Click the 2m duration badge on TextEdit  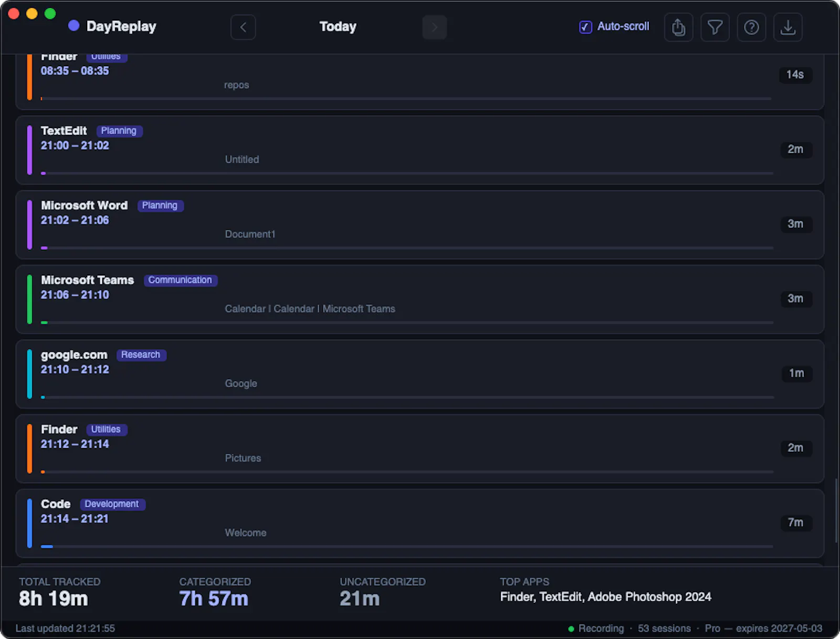795,149
